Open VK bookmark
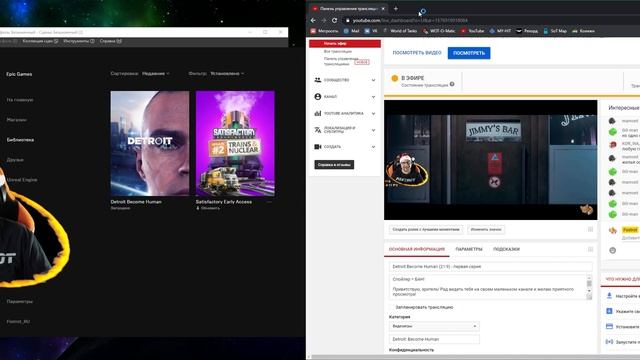The image size is (640, 360). pos(371,31)
